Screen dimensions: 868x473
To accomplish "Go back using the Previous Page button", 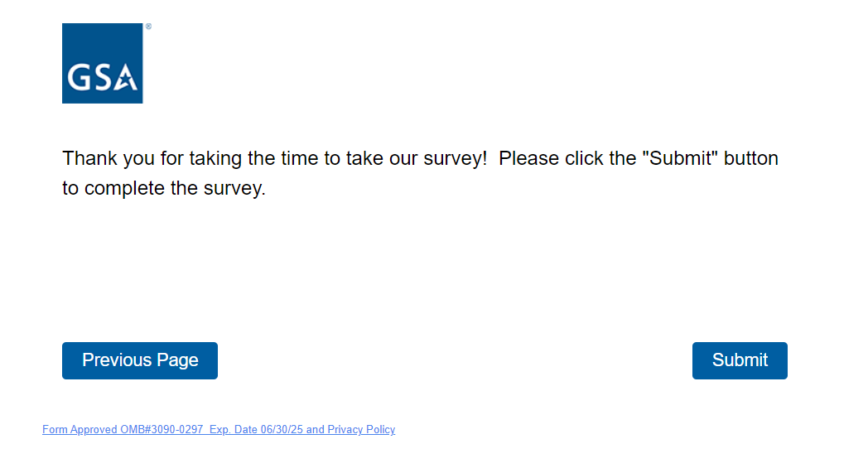I will (x=140, y=360).
